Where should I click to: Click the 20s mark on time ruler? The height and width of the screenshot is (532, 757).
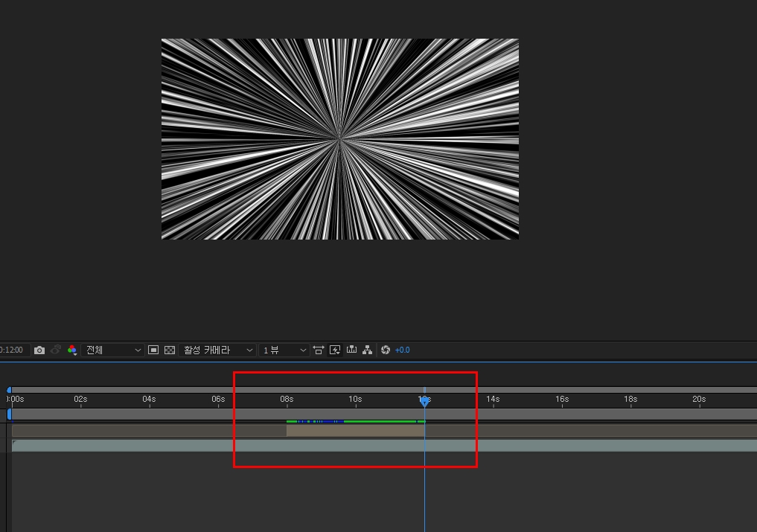click(699, 400)
